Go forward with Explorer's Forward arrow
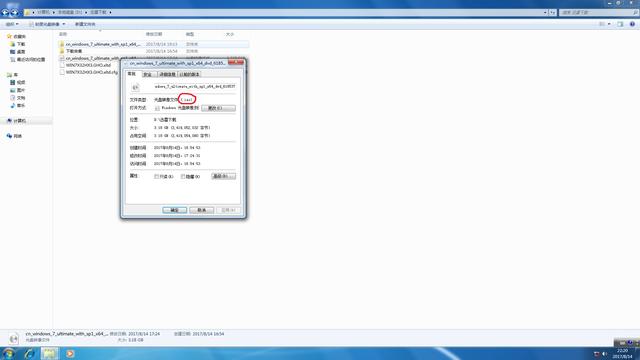Image resolution: width=640 pixels, height=360 pixels. click(14, 13)
